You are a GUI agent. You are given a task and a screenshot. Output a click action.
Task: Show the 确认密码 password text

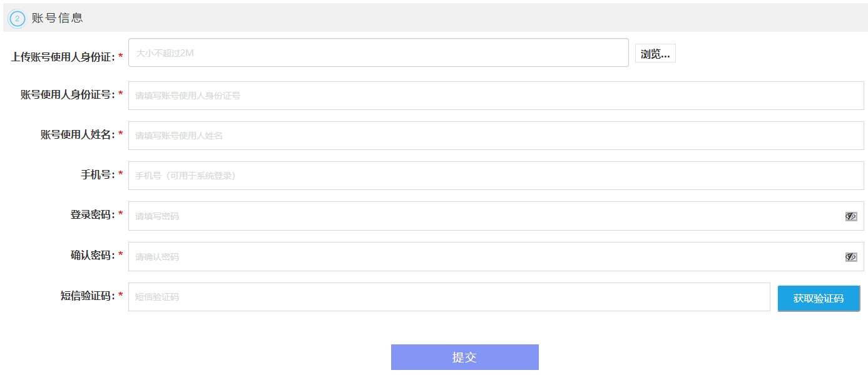[x=850, y=257]
